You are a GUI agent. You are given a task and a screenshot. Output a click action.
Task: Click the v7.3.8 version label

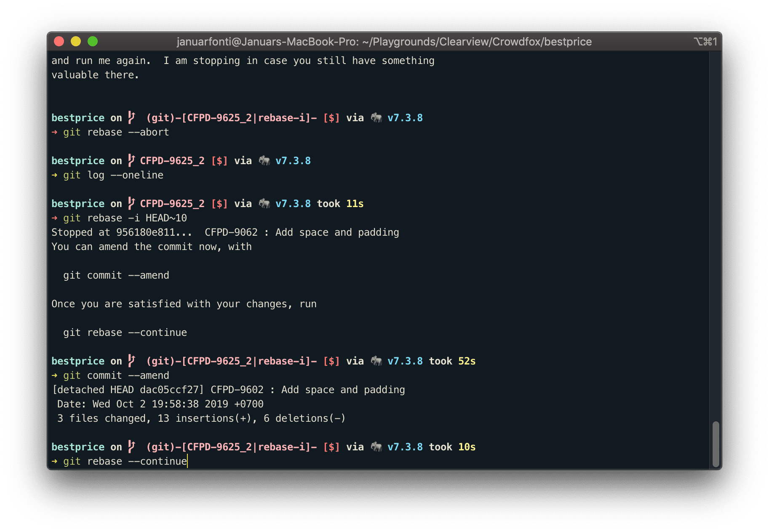coord(405,118)
